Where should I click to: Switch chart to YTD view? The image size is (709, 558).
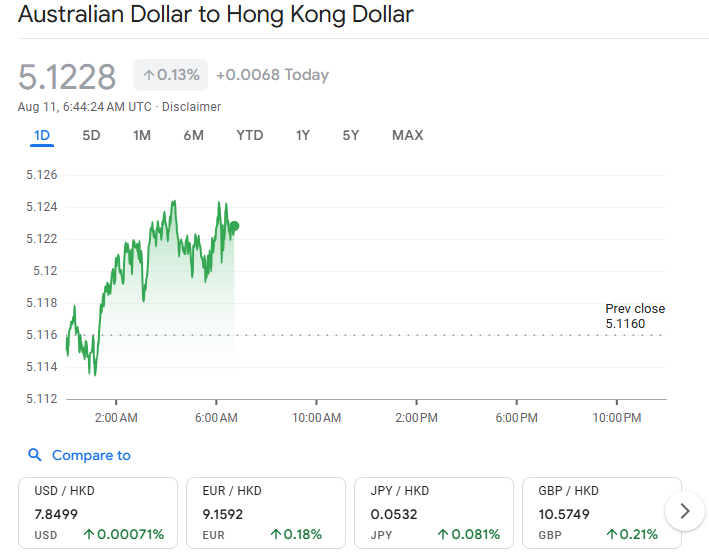point(249,135)
